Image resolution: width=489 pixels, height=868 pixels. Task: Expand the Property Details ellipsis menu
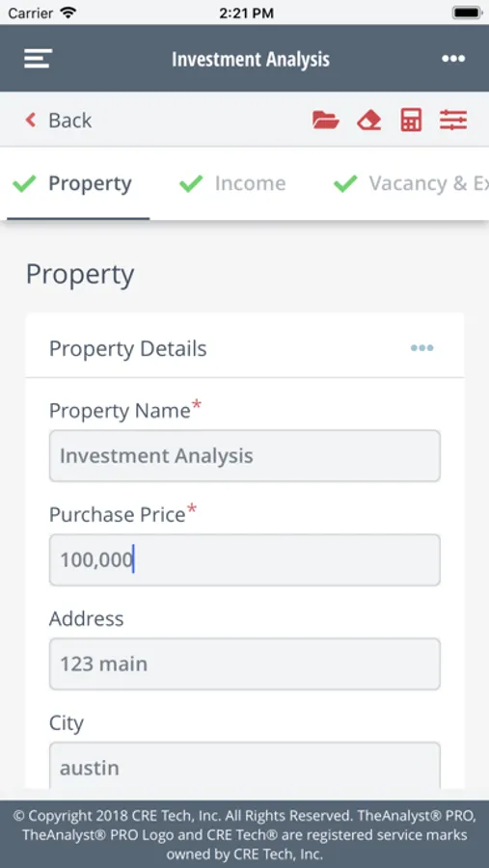(x=422, y=348)
